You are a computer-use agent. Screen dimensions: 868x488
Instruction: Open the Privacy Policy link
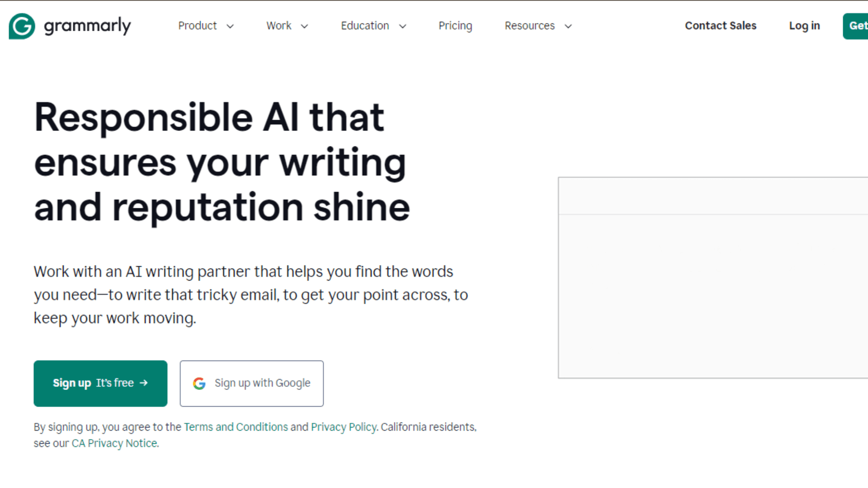pos(343,427)
